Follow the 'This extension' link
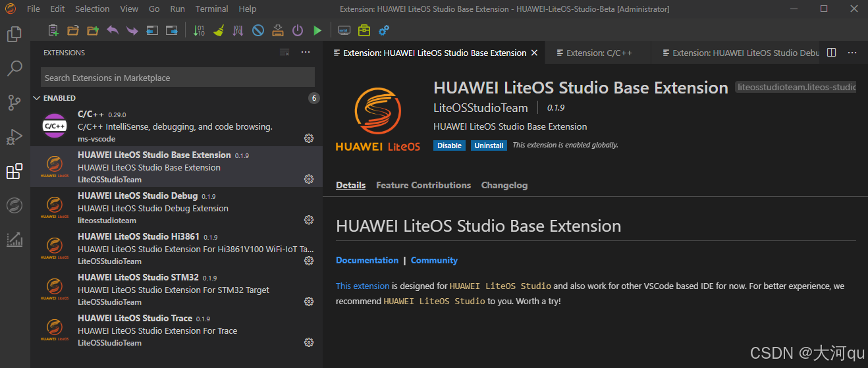Screen dimensions: 868x368 (362, 286)
